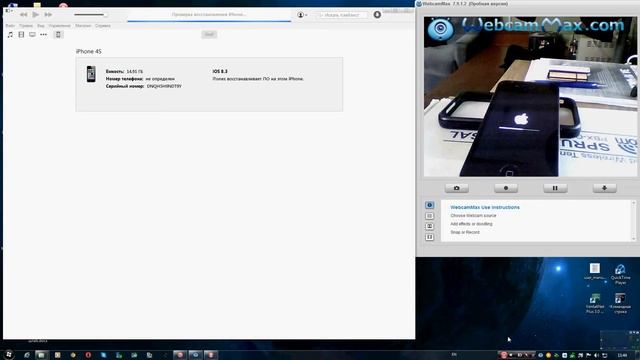
Task: Open the user_manu... desktop file
Action: click(595, 272)
